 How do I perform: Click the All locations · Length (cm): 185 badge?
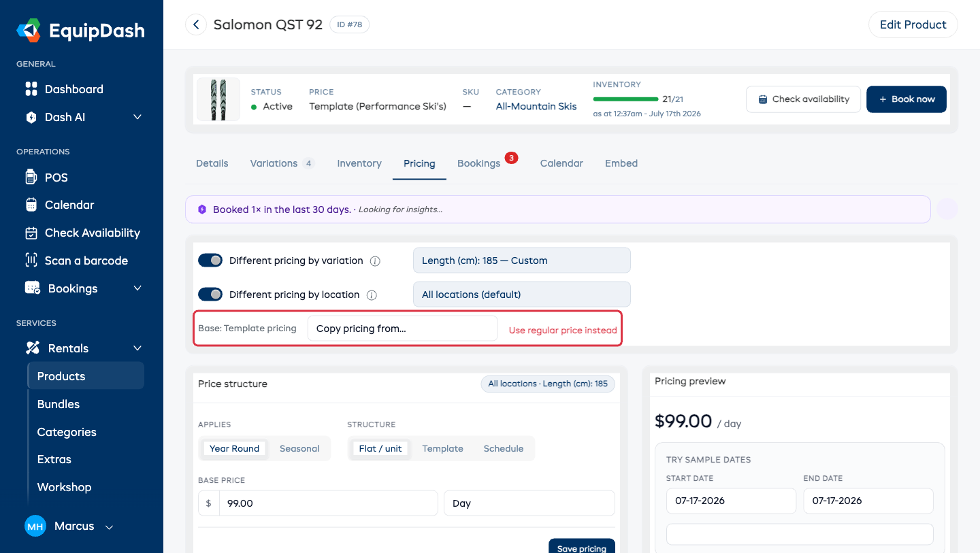548,384
